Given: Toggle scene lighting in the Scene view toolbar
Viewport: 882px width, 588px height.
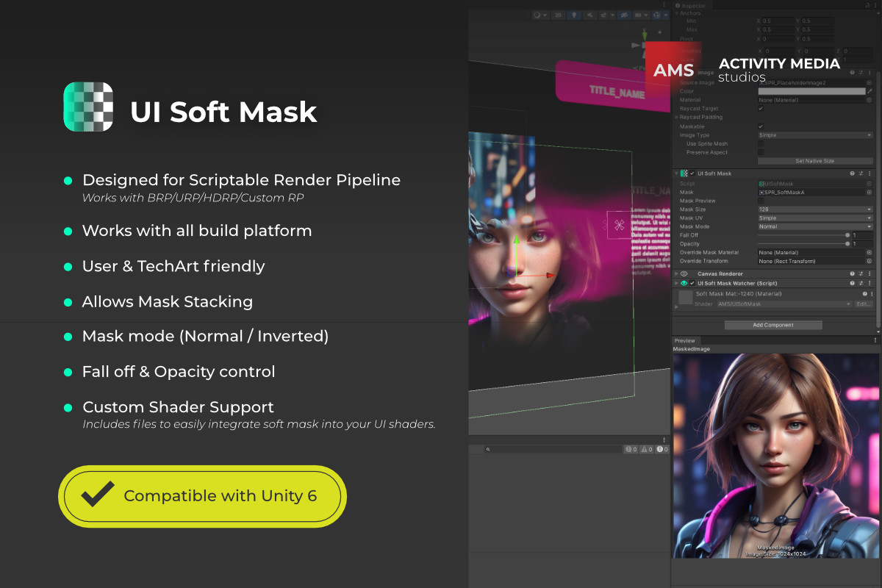Looking at the screenshot, I should pos(574,14).
